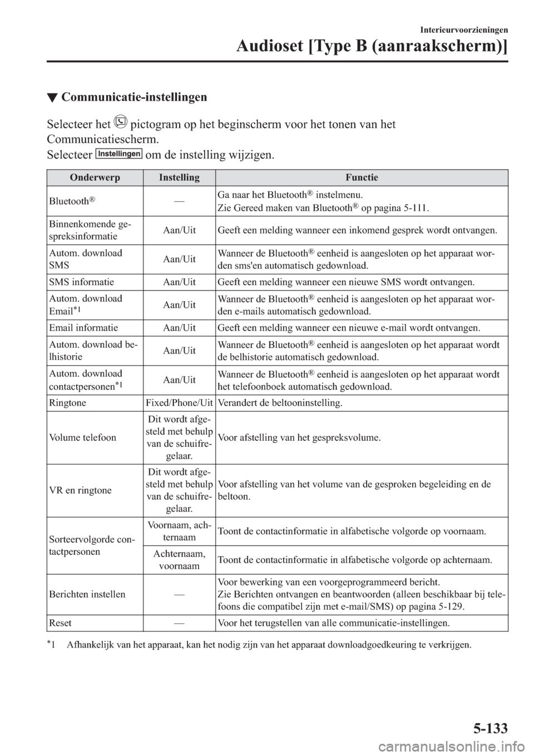
Task: Click the Functie column header
Action: (x=362, y=177)
